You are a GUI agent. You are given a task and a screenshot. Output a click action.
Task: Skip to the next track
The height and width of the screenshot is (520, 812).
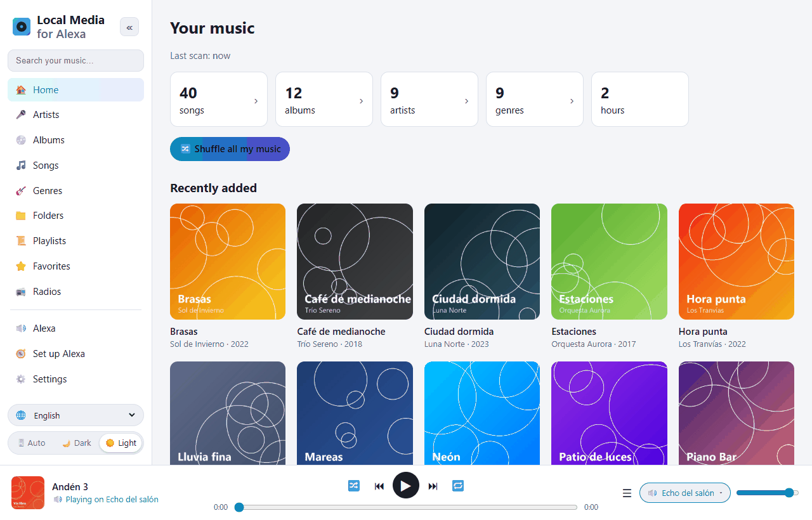tap(433, 486)
